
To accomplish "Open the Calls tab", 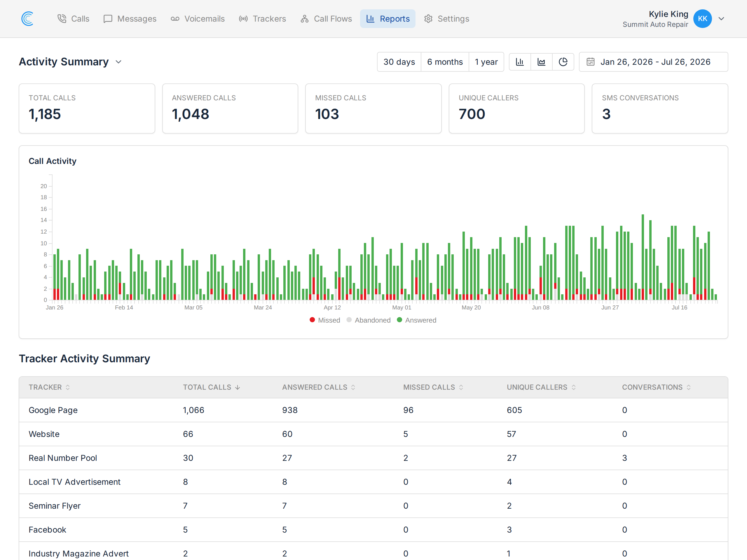I will click(x=73, y=19).
